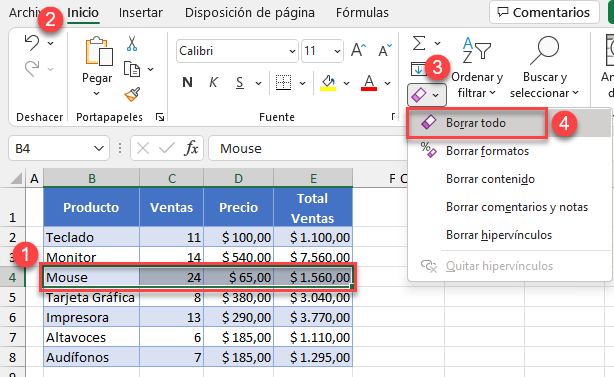Click the Cut scissors icon
This screenshot has width=614, height=377.
132,43
